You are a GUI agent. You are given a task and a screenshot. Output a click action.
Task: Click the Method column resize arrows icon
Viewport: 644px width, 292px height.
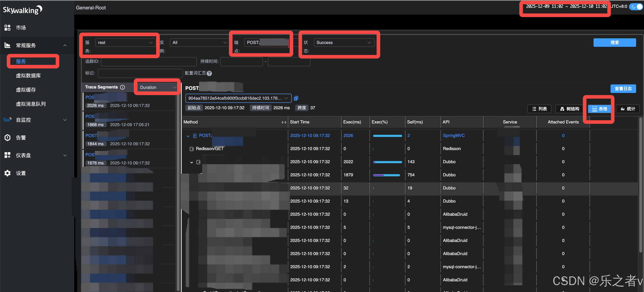[284, 122]
